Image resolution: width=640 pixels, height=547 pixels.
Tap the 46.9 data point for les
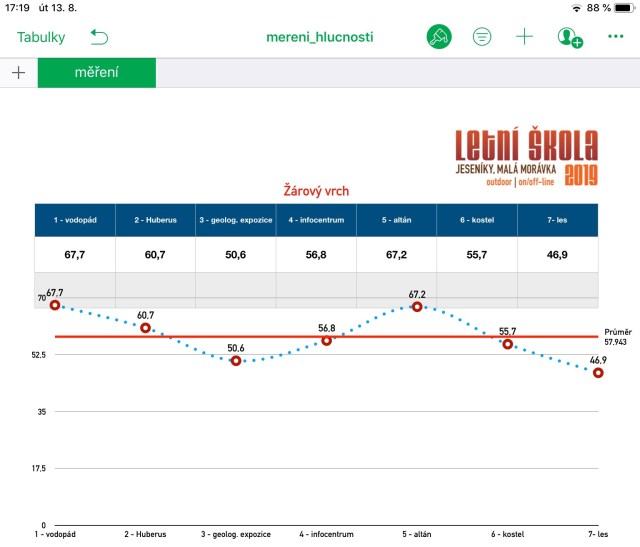pos(598,373)
